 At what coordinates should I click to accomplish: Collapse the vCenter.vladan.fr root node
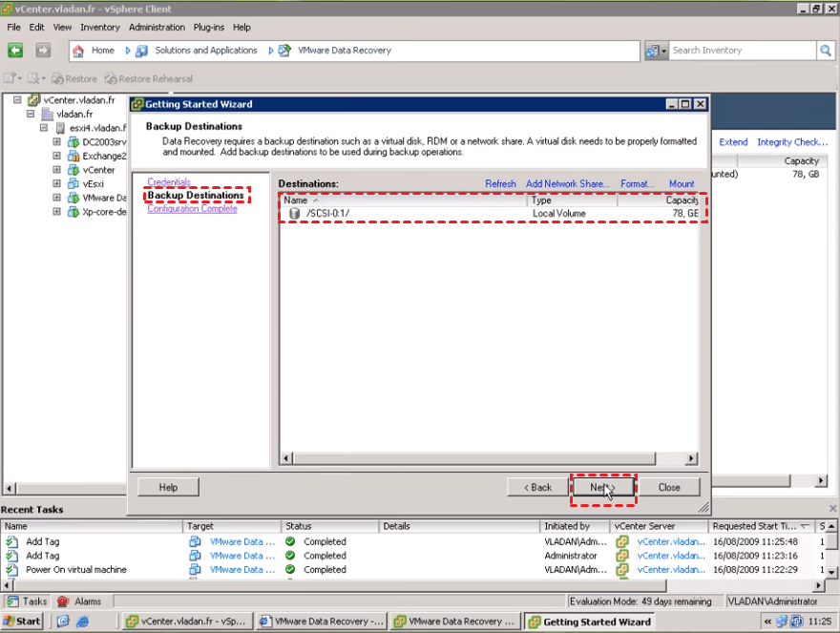(17, 99)
